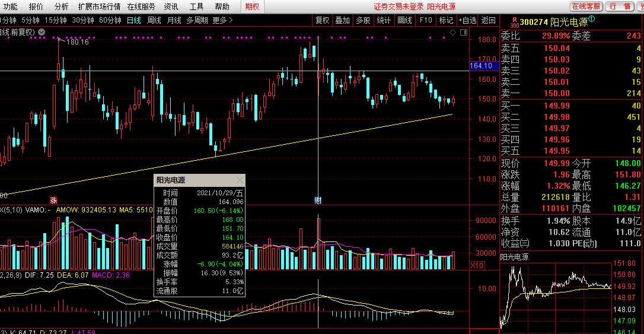Screen dimensions: 644x334
Task: Open the 扩展市场行情 menu
Action: (x=100, y=7)
